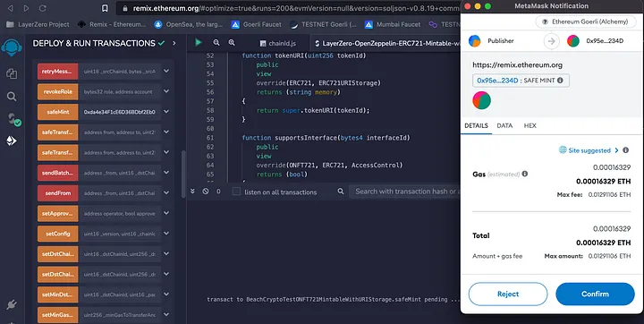Open the Solidity compiler sidebar icon
644x324 pixels.
(13, 119)
